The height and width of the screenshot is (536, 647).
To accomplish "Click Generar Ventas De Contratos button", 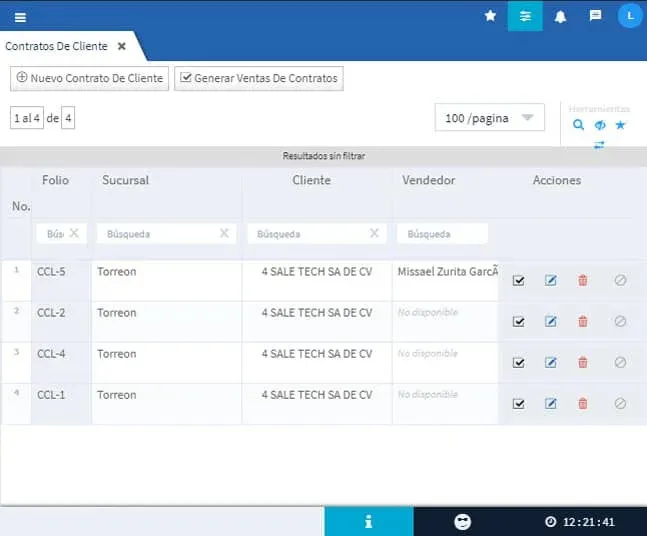I will coord(259,78).
